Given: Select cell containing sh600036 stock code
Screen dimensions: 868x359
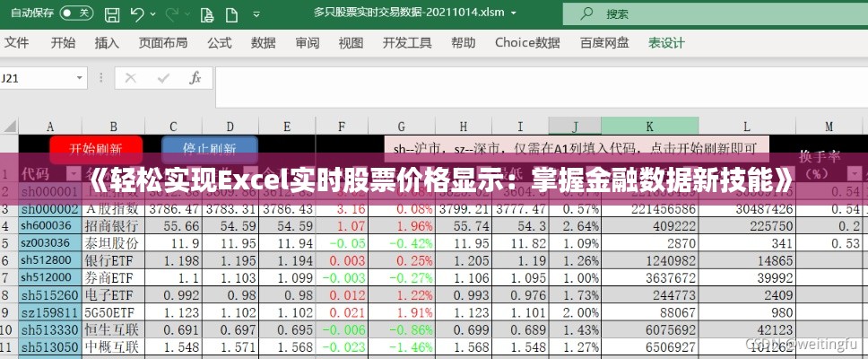Looking at the screenshot, I should click(x=46, y=225).
